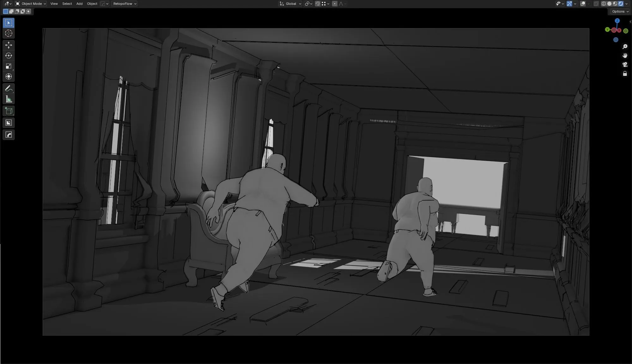Click the dark green negative Y gizmo ball
Viewport: 632px width, 364px height.
coord(626,31)
